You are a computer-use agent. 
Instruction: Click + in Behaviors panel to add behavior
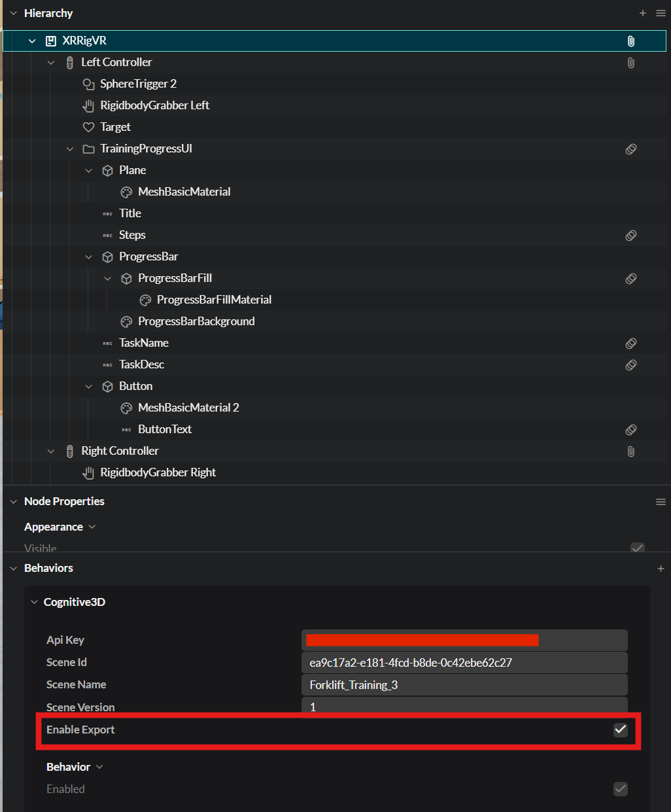pos(661,568)
